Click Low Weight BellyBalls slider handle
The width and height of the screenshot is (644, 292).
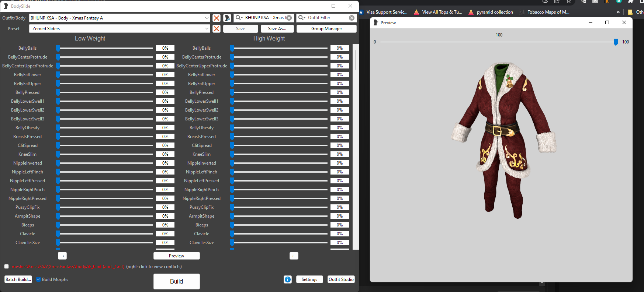[58, 48]
